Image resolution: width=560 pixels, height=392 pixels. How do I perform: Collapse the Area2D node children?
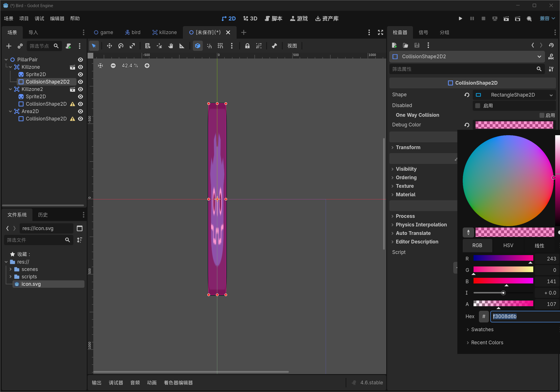11,111
